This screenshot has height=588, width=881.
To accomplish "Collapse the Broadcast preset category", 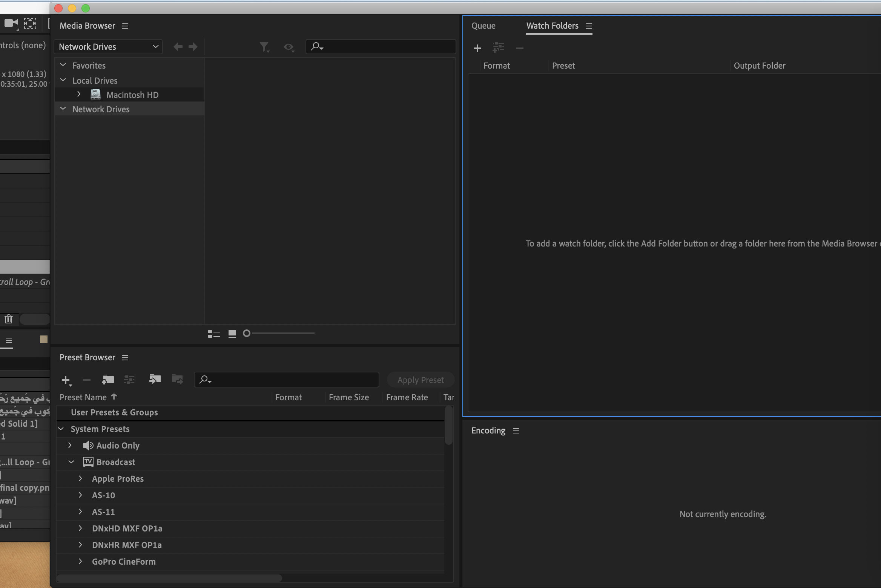I will pyautogui.click(x=71, y=462).
